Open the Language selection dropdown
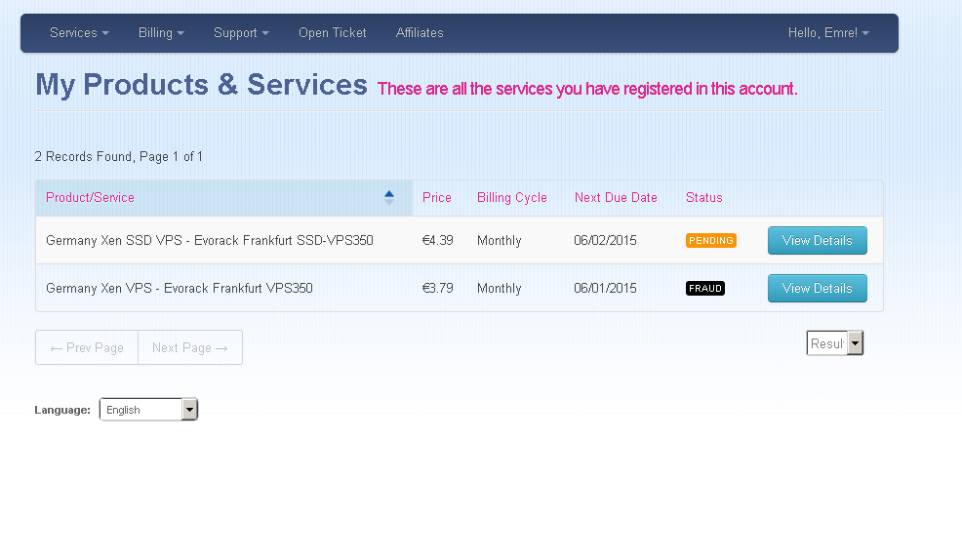962x560 pixels. (x=148, y=410)
